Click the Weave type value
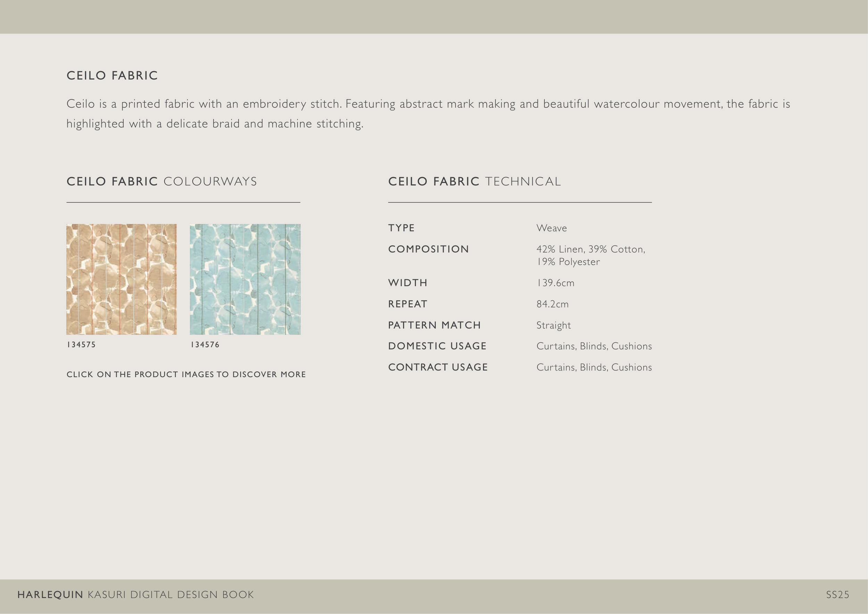This screenshot has width=868, height=614. [552, 228]
